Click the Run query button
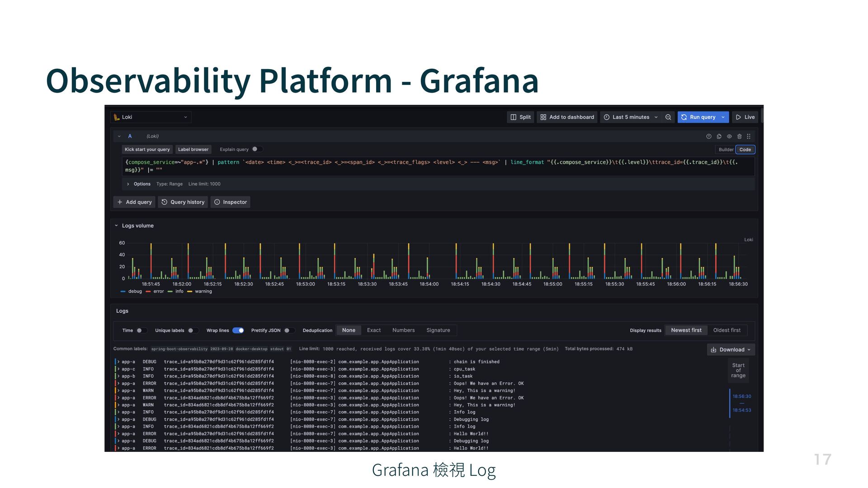The image size is (868, 488). pyautogui.click(x=698, y=117)
